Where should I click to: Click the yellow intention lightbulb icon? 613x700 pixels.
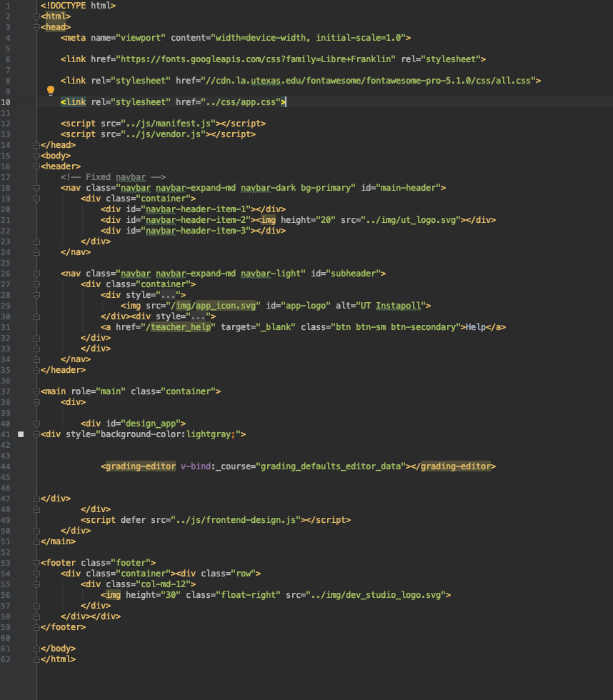pos(51,91)
